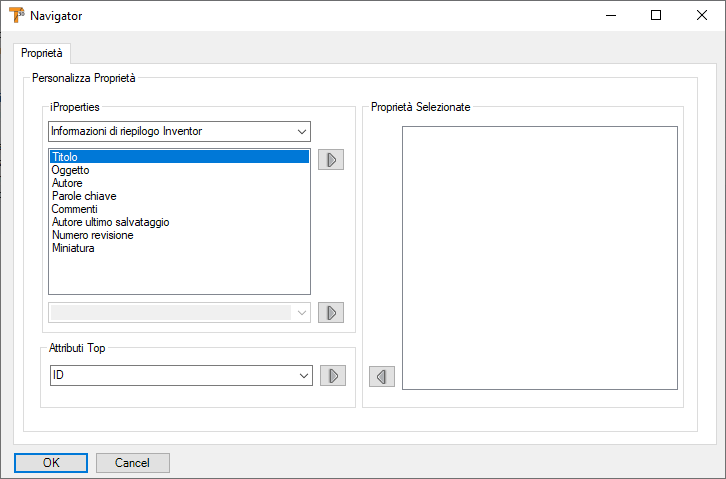
Task: Pick Commenti in the iProperties list
Action: (x=74, y=209)
